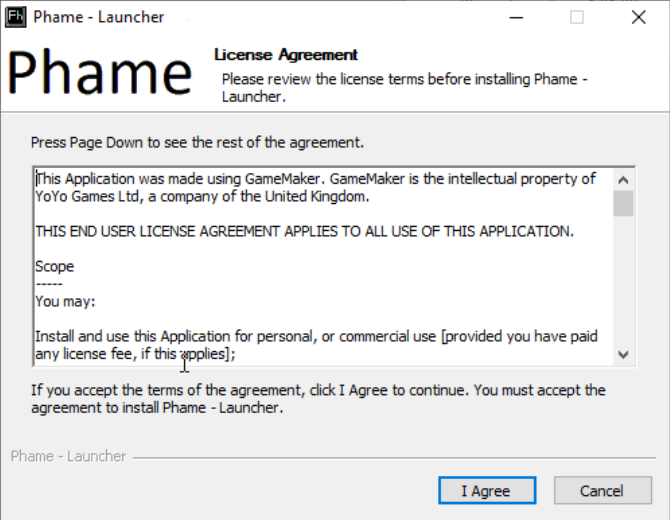670x520 pixels.
Task: Click the license scrollbar down arrow
Action: coord(623,355)
